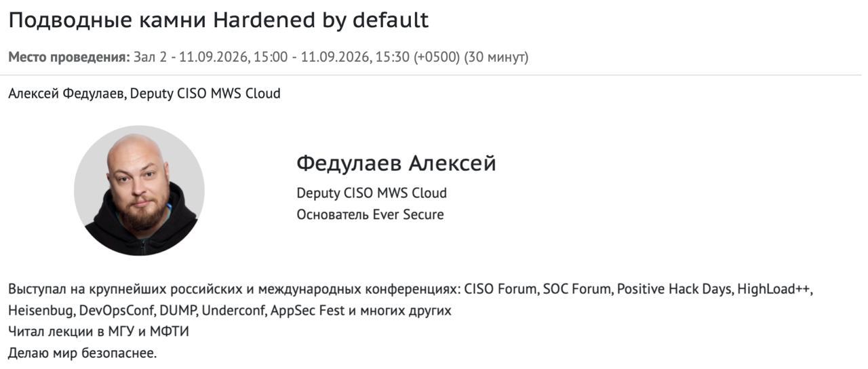Click the closing line "Делаю мир безопаснее."

82,353
